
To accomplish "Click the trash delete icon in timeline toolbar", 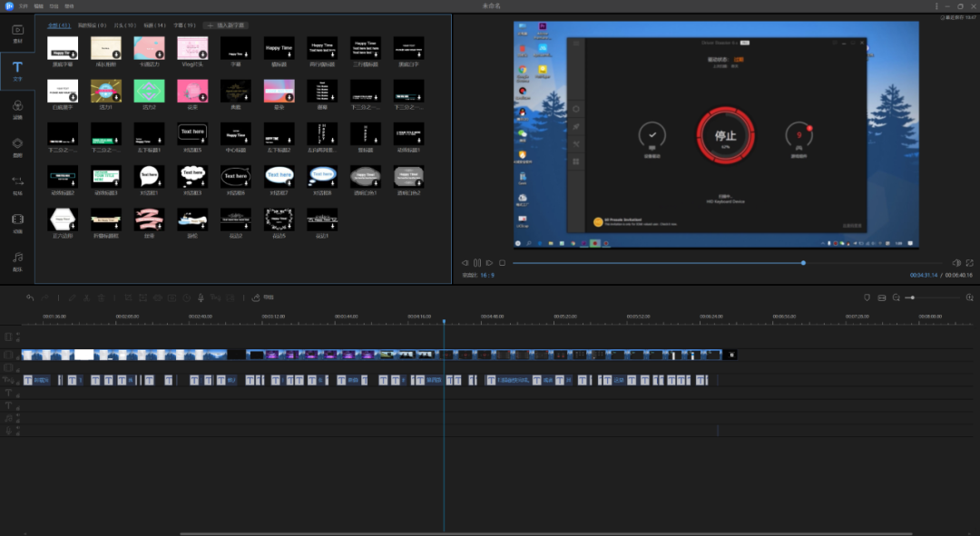I will 101,297.
